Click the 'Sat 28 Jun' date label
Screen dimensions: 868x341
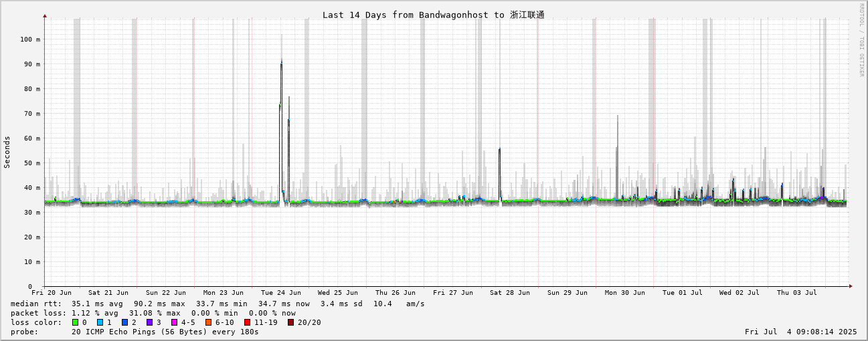click(x=510, y=293)
